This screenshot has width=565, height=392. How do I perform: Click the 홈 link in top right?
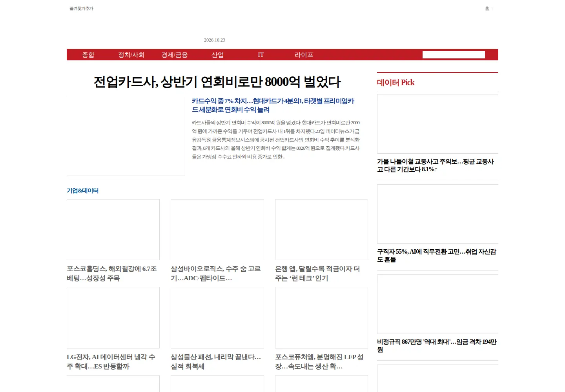487,9
